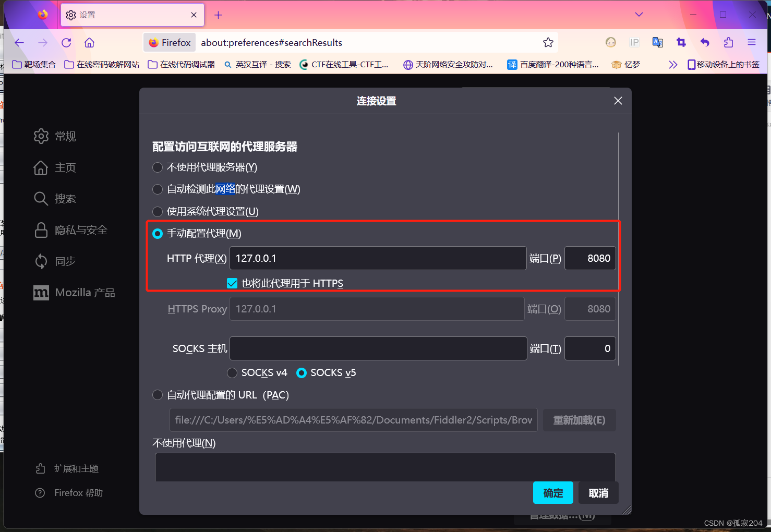Expand the bookmarks overflow chevron
This screenshot has width=771, height=532.
click(x=673, y=64)
